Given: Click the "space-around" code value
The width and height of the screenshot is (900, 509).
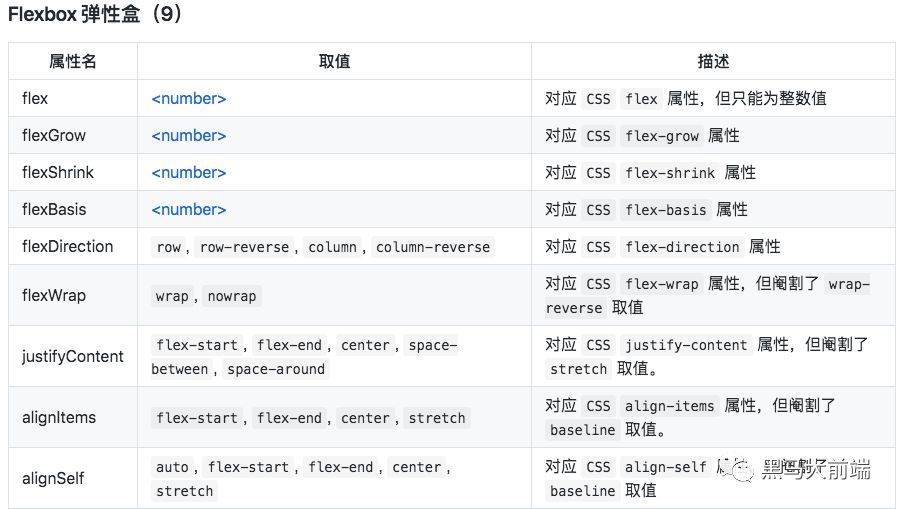Looking at the screenshot, I should coord(276,369).
